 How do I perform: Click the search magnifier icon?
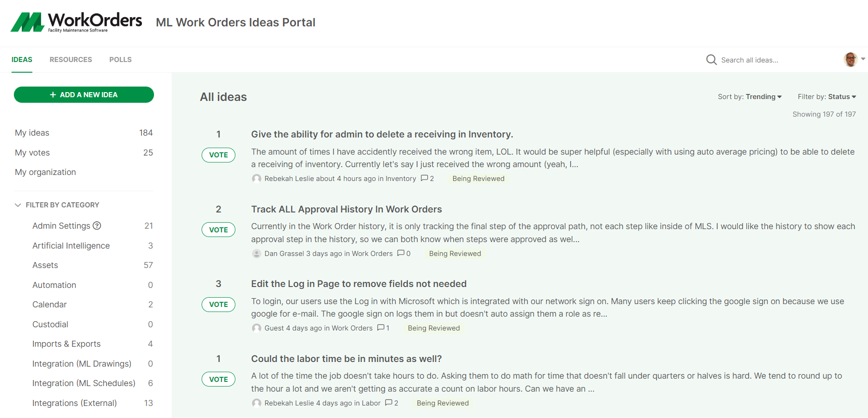711,60
